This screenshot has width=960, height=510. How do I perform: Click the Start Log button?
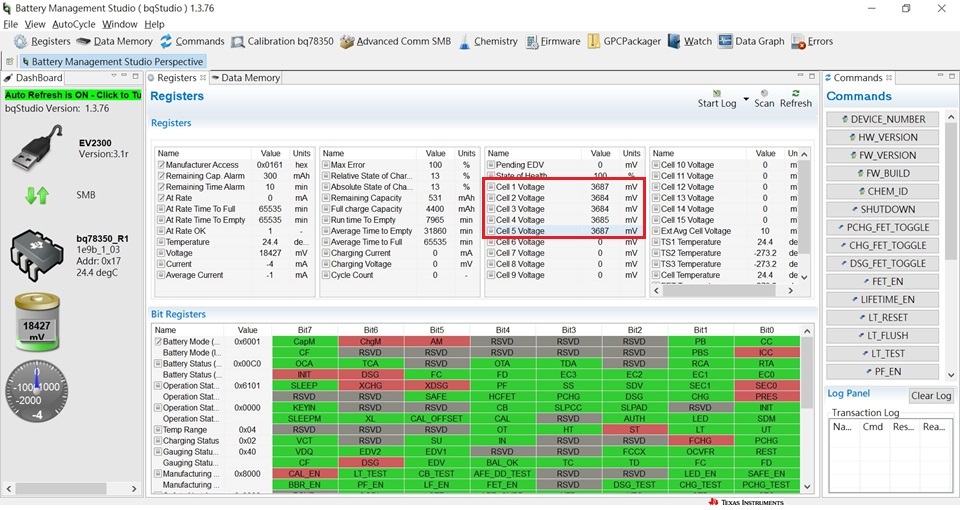[717, 99]
